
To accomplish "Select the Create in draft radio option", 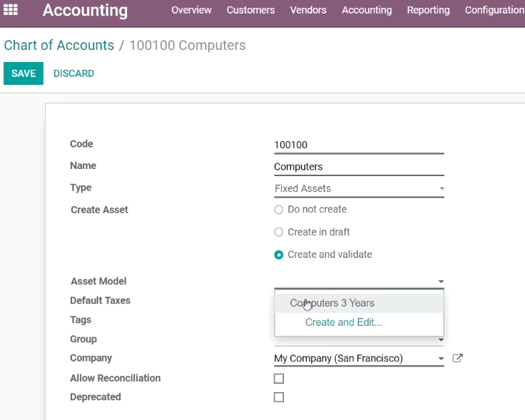I will [x=279, y=232].
